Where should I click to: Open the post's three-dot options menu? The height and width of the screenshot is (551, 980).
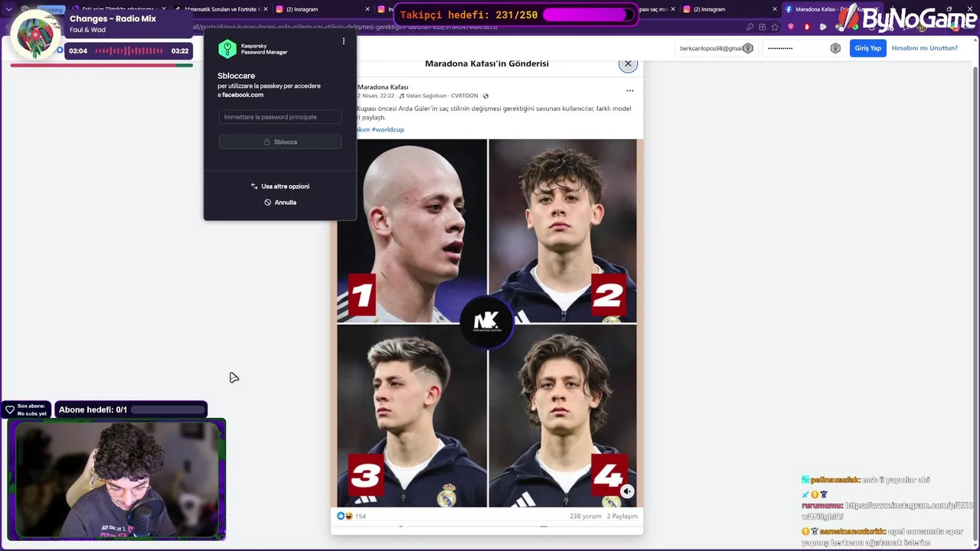pyautogui.click(x=630, y=90)
